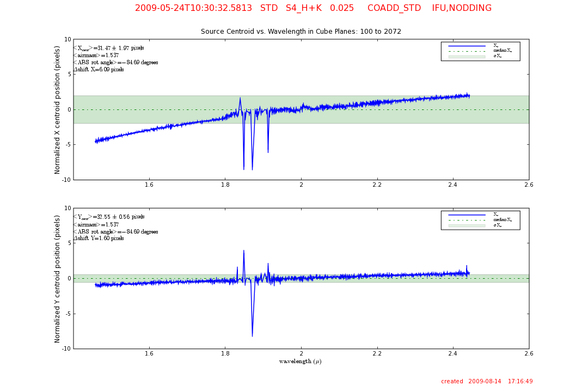Click the ABS rot angle text in top plot
Viewport: 588px width, 392px height.
coord(115,63)
